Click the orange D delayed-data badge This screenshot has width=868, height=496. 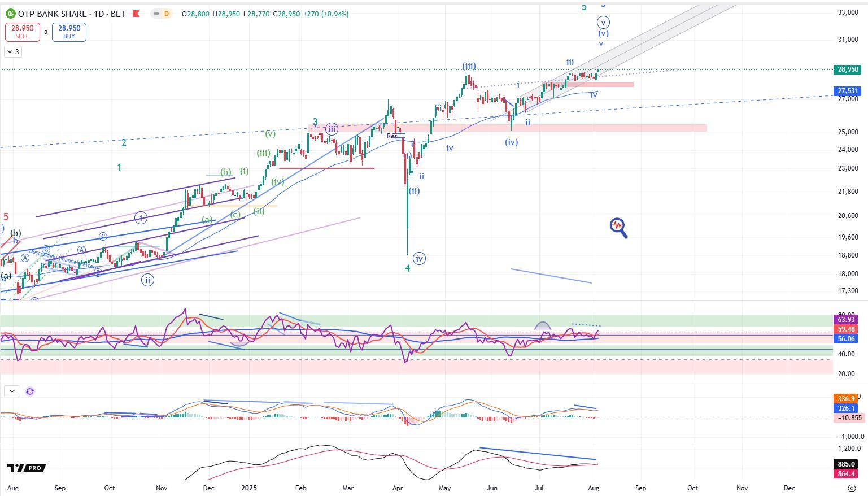pyautogui.click(x=167, y=14)
